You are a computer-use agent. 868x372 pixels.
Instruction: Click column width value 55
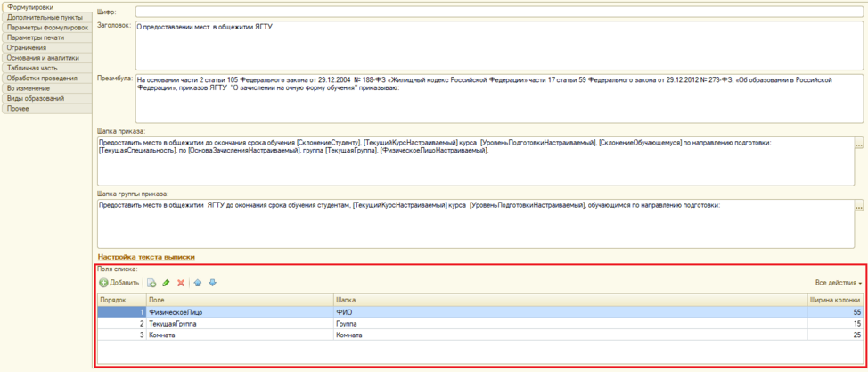click(x=835, y=312)
